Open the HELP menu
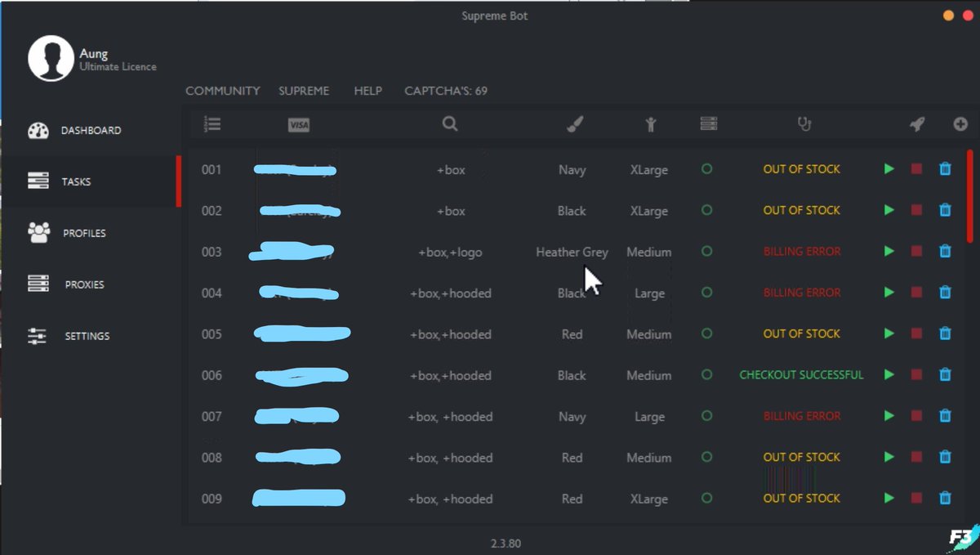The height and width of the screenshot is (555, 980). (x=367, y=91)
